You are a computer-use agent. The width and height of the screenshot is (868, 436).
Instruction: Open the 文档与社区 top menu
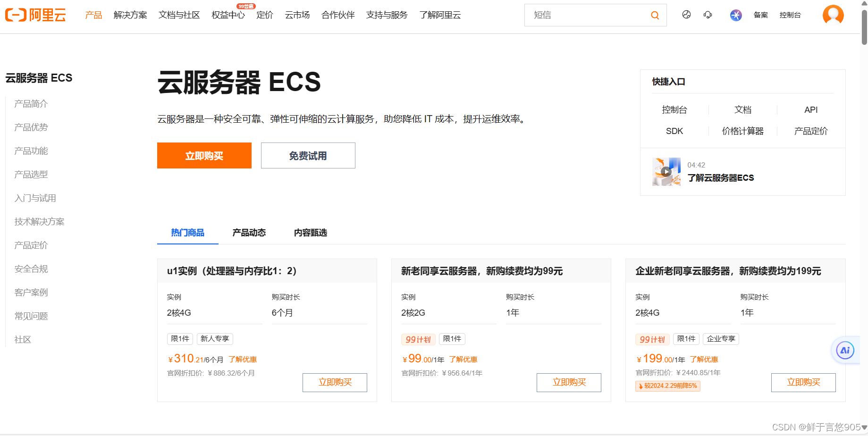click(179, 15)
